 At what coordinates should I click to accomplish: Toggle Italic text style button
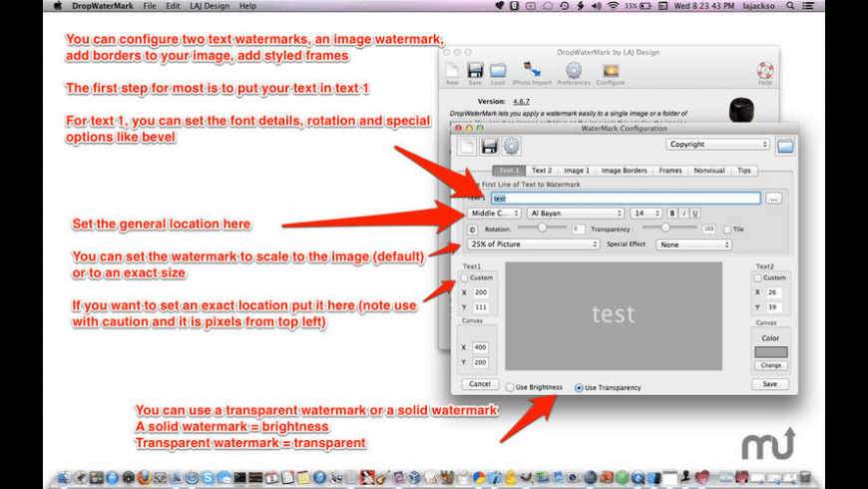tap(683, 214)
